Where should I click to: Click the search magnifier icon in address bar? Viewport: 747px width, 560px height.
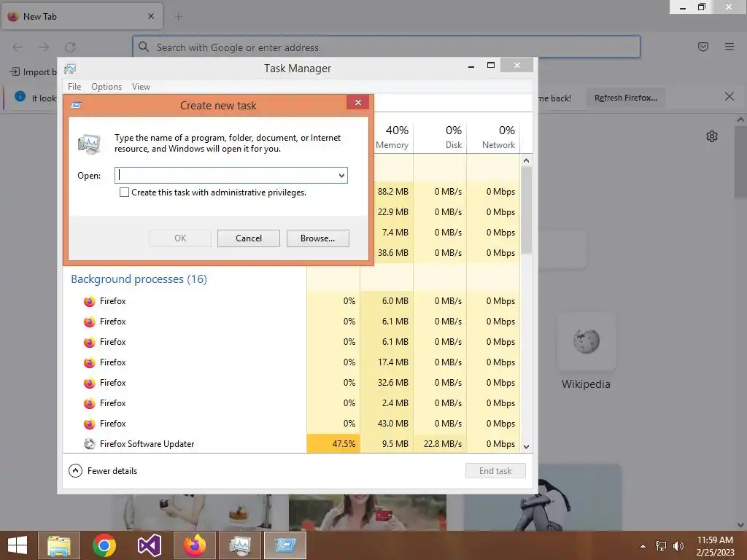144,47
